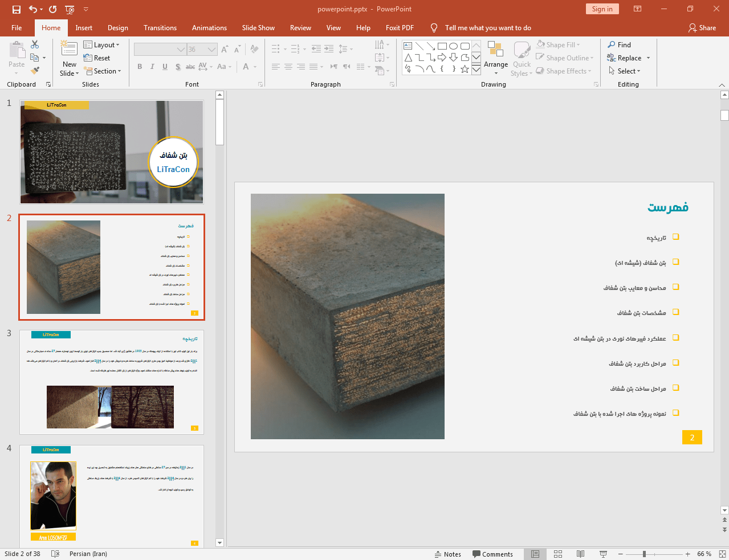This screenshot has height=560, width=729.
Task: Expand the shapes gallery More arrow
Action: [476, 70]
